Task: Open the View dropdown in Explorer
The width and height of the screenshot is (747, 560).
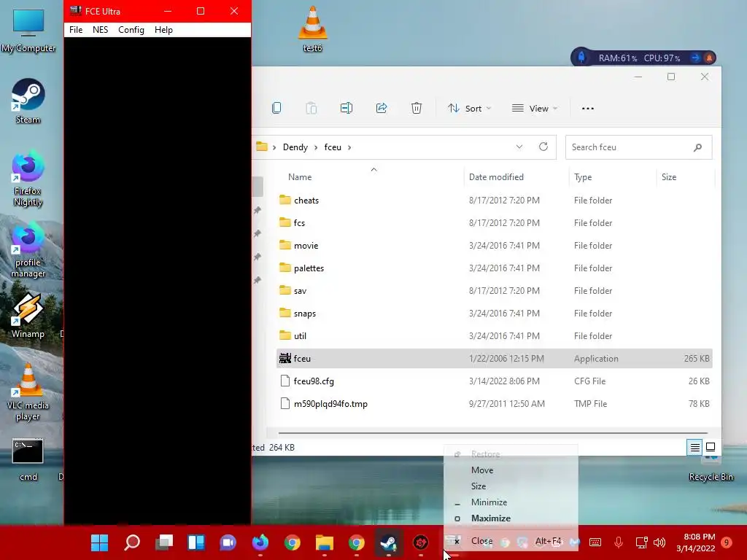Action: (535, 108)
